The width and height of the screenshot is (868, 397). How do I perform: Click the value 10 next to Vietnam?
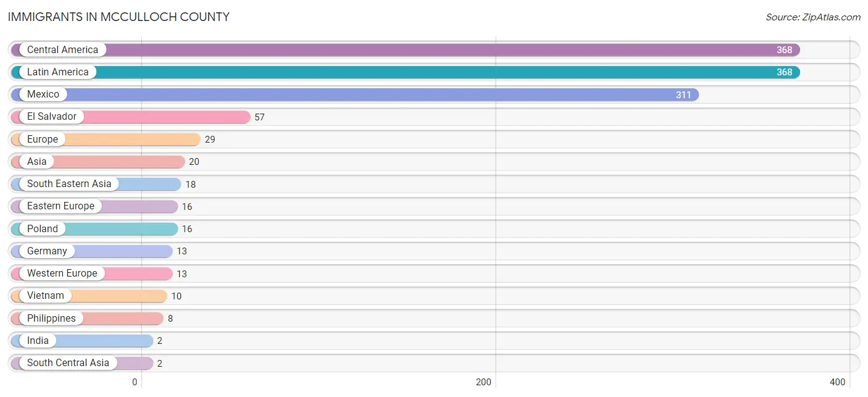[177, 296]
